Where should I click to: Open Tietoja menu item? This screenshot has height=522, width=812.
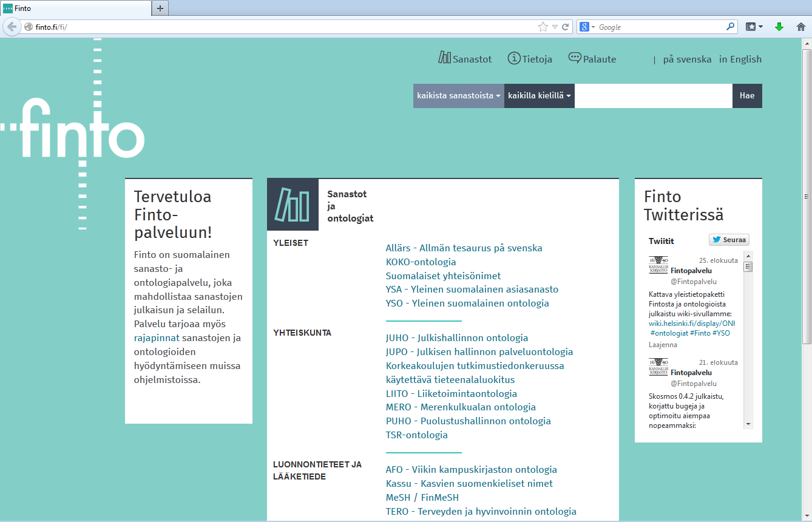(x=537, y=59)
